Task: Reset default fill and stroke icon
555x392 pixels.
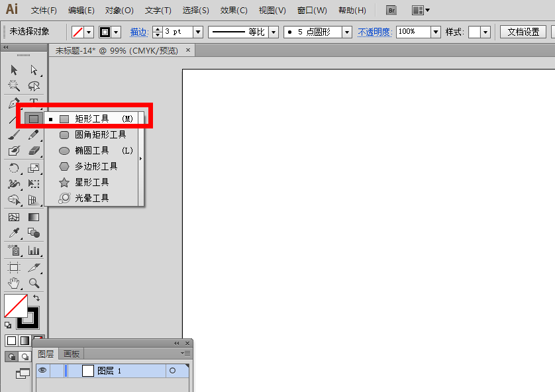Action: pyautogui.click(x=8, y=324)
